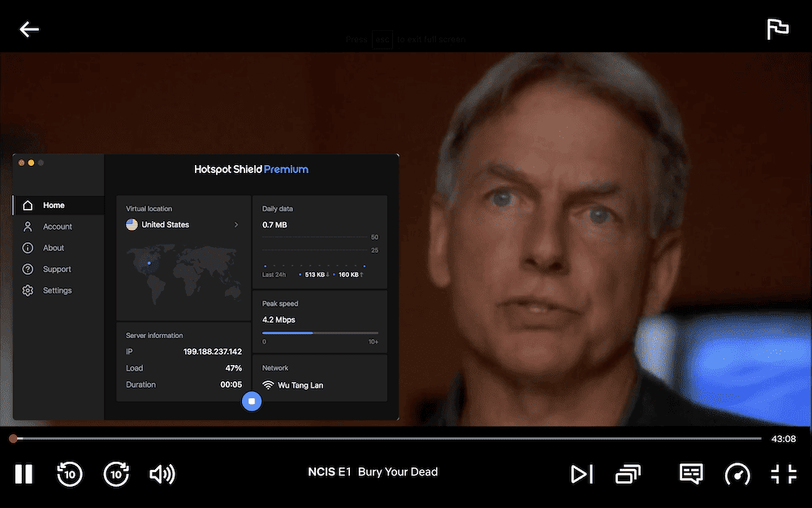Open subtitles and audio options
Viewport: 812px width, 508px height.
click(691, 473)
